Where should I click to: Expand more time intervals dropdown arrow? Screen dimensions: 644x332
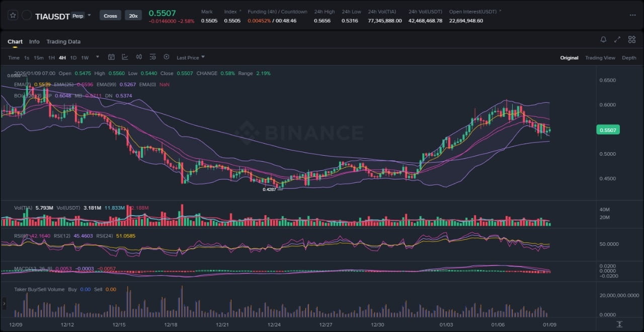tap(97, 57)
